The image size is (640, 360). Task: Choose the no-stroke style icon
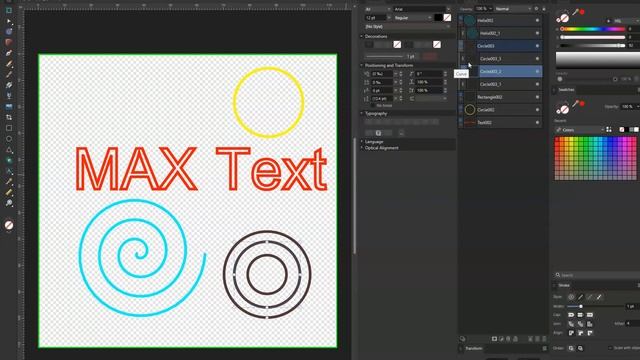pyautogui.click(x=571, y=297)
